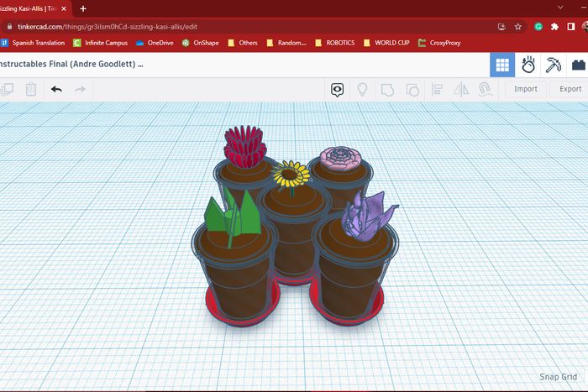This screenshot has height=392, width=588.
Task: Open the Minecraft blocks pickaxe mode
Action: coord(554,65)
